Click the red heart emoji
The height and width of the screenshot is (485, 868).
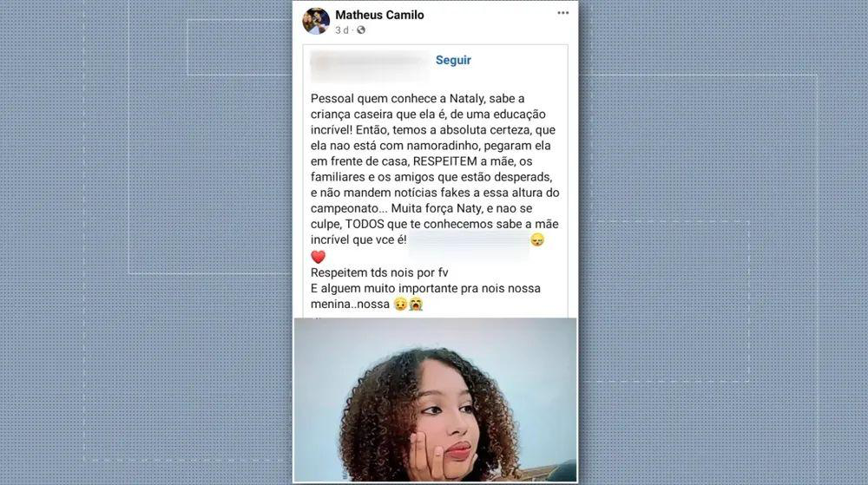click(x=319, y=257)
